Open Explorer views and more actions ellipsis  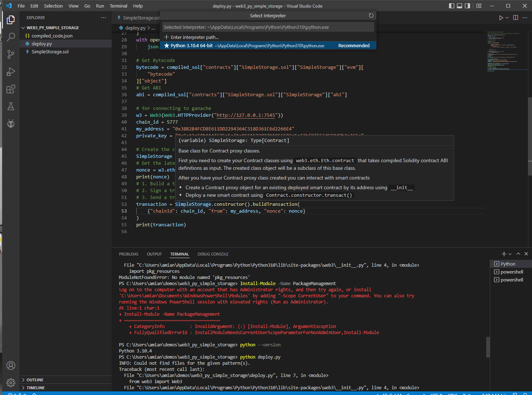103,18
